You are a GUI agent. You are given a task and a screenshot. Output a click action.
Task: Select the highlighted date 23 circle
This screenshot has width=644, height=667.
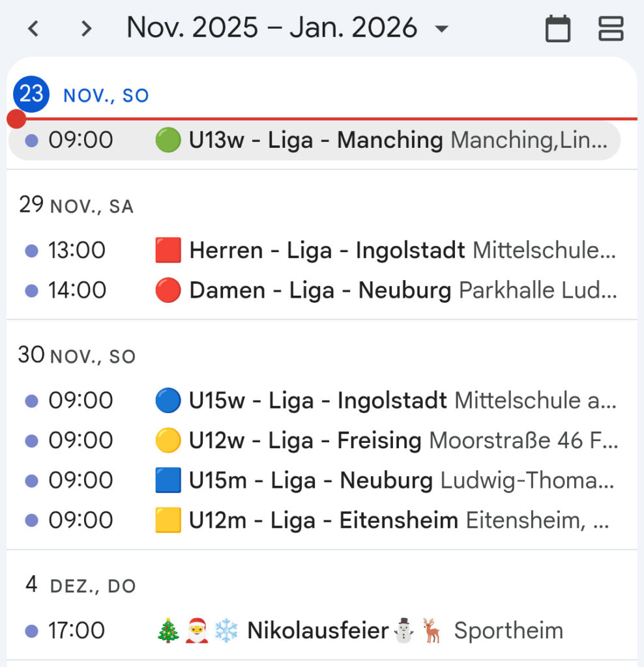[x=31, y=94]
